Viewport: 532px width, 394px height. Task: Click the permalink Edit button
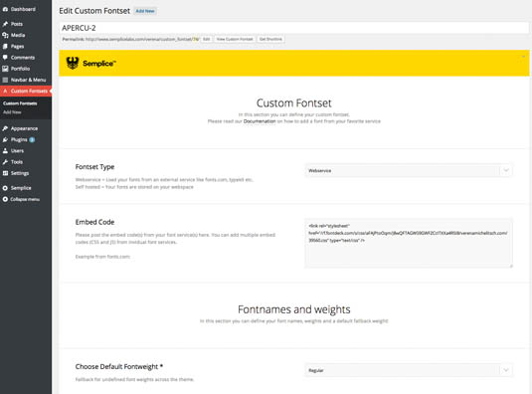click(x=206, y=40)
